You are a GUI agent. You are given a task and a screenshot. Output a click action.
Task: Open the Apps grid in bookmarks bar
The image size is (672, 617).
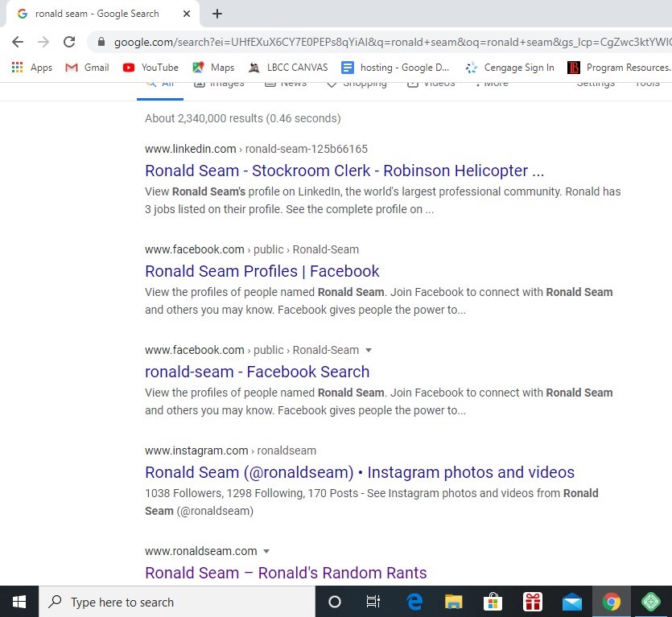(32, 68)
